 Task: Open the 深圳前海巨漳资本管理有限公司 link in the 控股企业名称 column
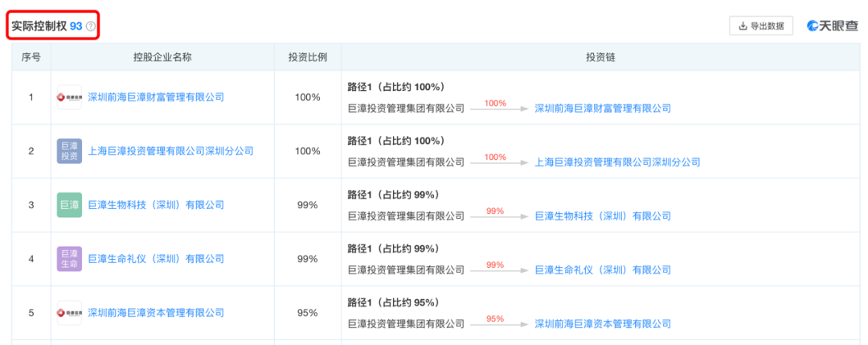click(155, 313)
